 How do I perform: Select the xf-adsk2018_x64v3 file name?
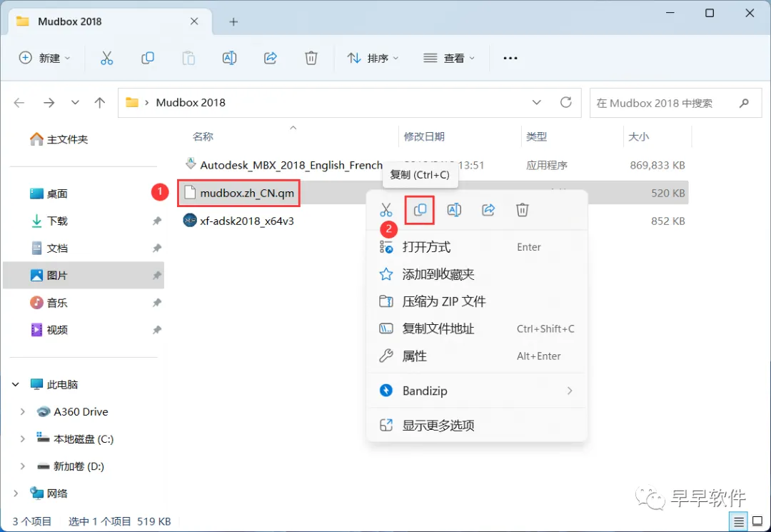pyautogui.click(x=247, y=221)
